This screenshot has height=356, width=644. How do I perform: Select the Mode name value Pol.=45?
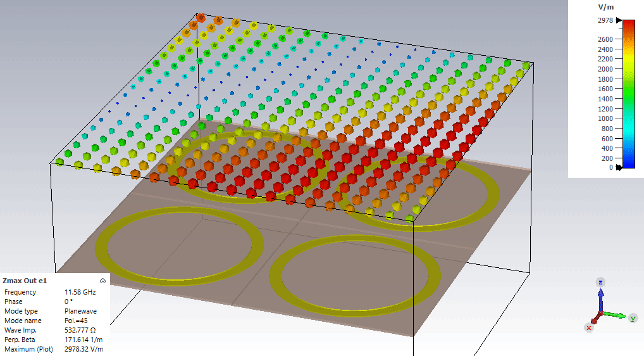pos(76,321)
